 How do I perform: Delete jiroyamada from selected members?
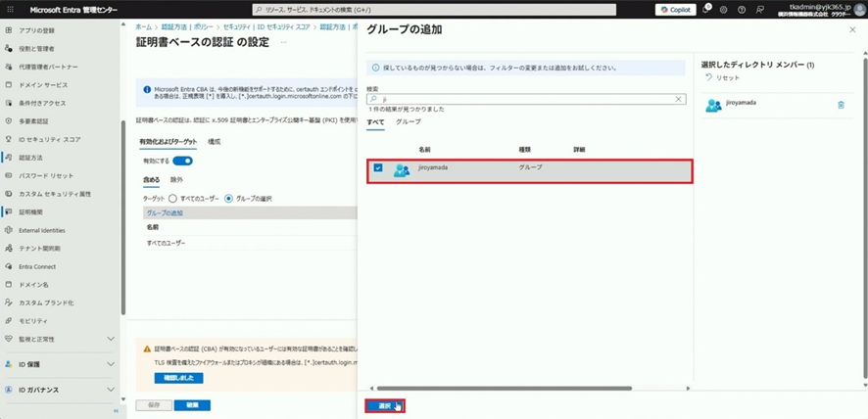point(841,105)
